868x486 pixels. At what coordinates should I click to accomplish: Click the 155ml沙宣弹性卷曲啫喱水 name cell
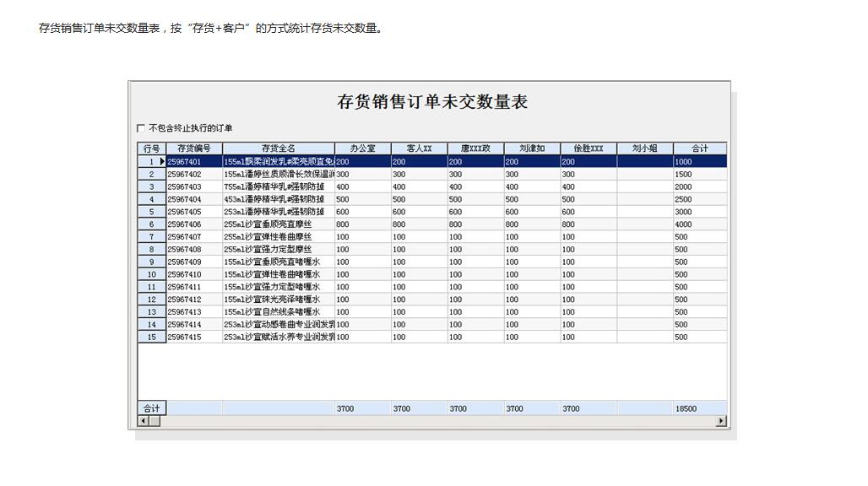[279, 274]
